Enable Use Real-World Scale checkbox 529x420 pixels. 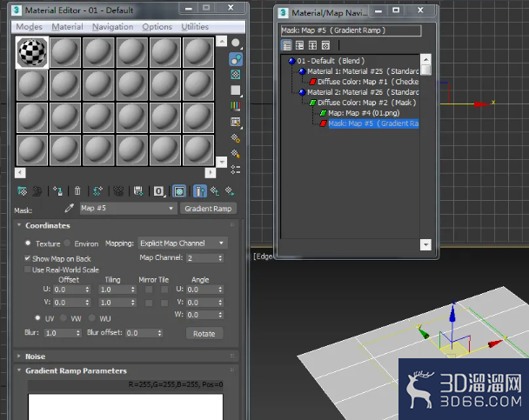click(x=28, y=270)
